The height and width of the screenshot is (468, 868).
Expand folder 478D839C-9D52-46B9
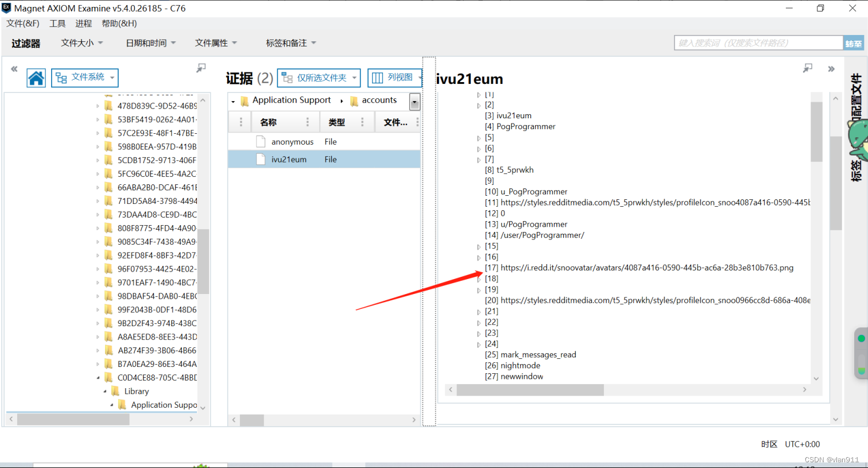tap(98, 106)
